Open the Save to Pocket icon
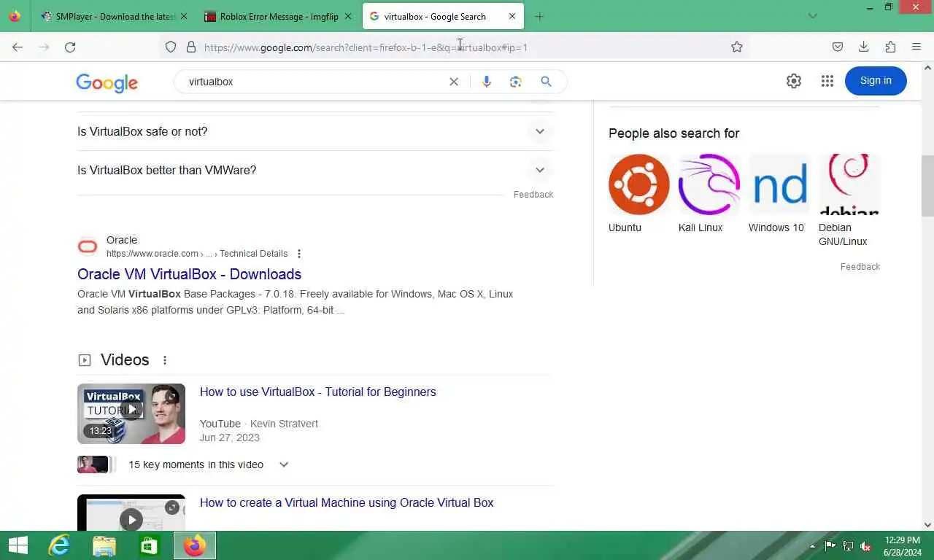The width and height of the screenshot is (934, 560). (x=838, y=47)
